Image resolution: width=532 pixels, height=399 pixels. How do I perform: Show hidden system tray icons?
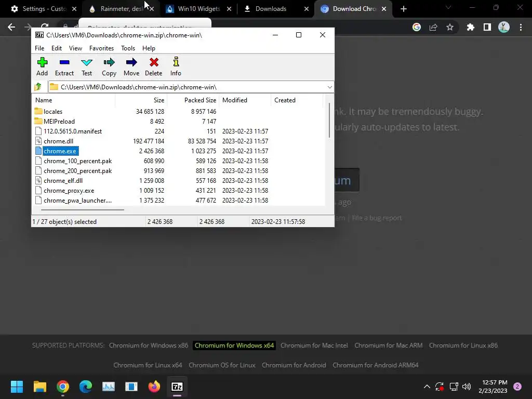[x=427, y=387]
